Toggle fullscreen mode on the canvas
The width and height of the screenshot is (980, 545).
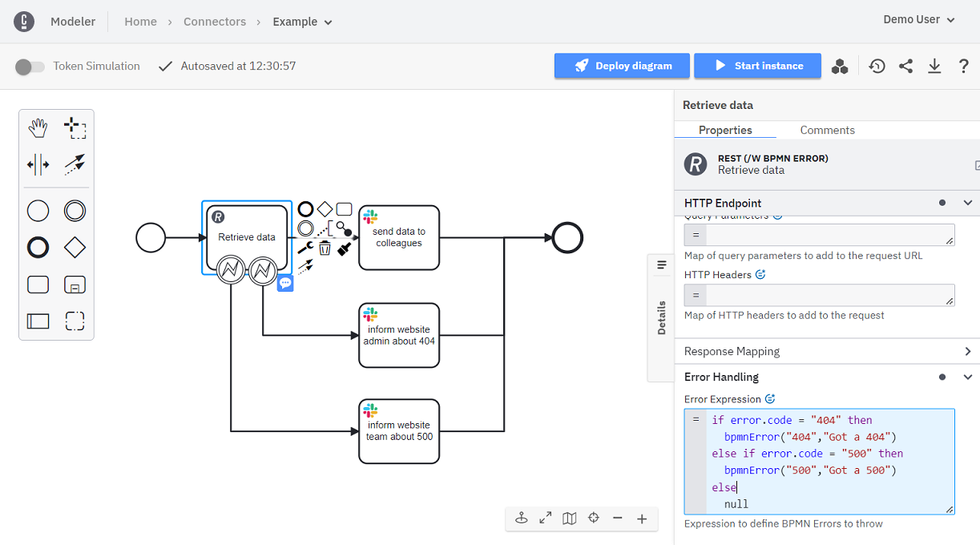pos(546,519)
